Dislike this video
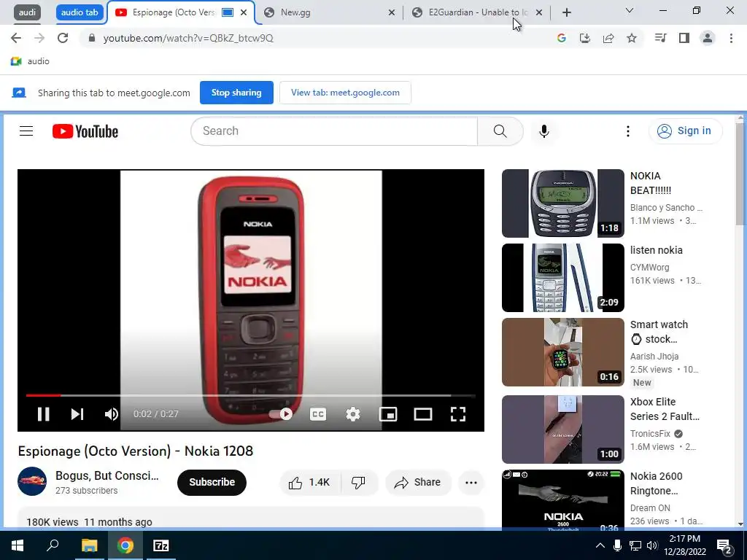 358,483
